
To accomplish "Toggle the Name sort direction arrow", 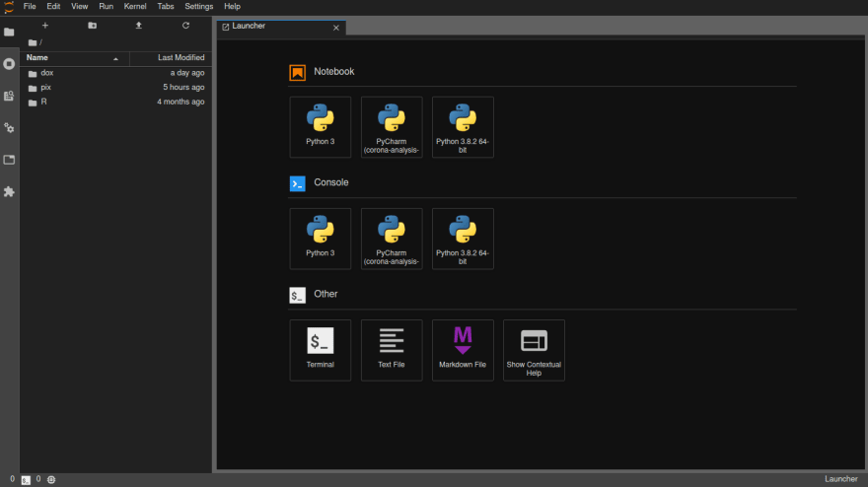I will (115, 59).
